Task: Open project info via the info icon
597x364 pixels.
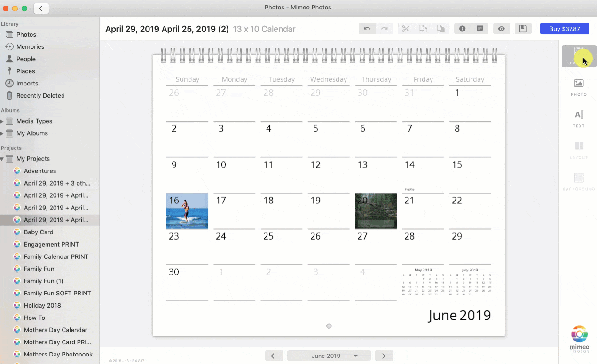Action: coord(462,29)
